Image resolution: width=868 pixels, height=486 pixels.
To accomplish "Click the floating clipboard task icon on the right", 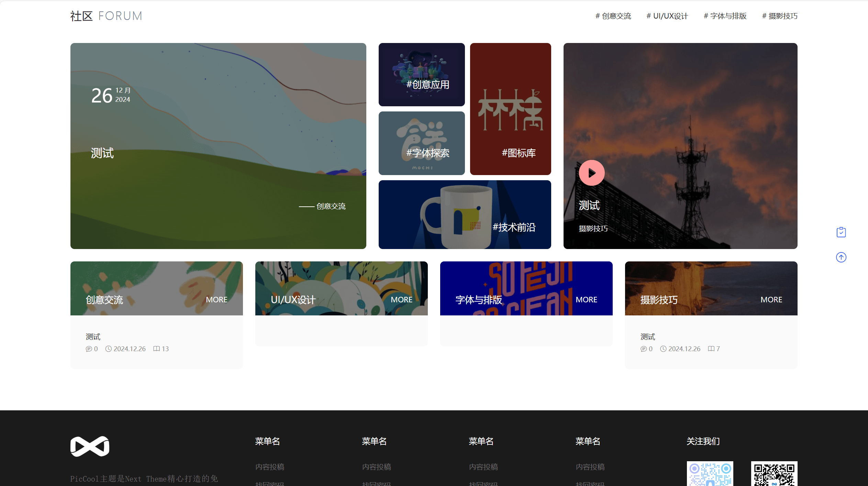I will [841, 232].
